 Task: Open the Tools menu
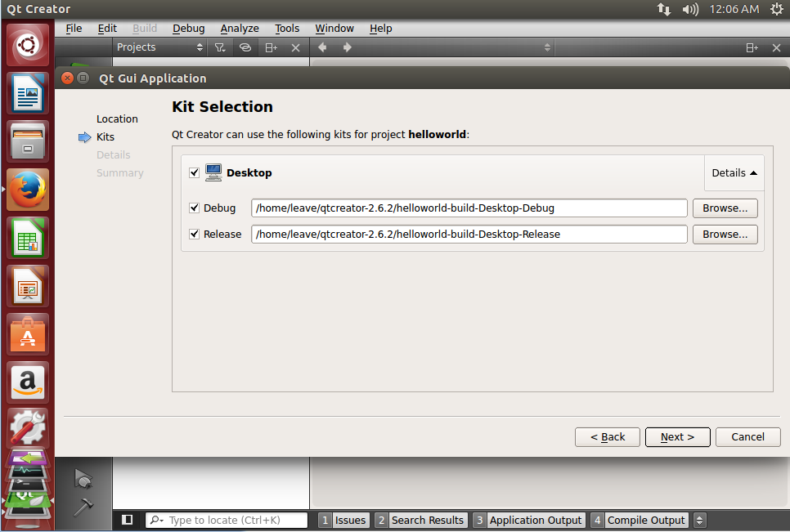coord(287,29)
